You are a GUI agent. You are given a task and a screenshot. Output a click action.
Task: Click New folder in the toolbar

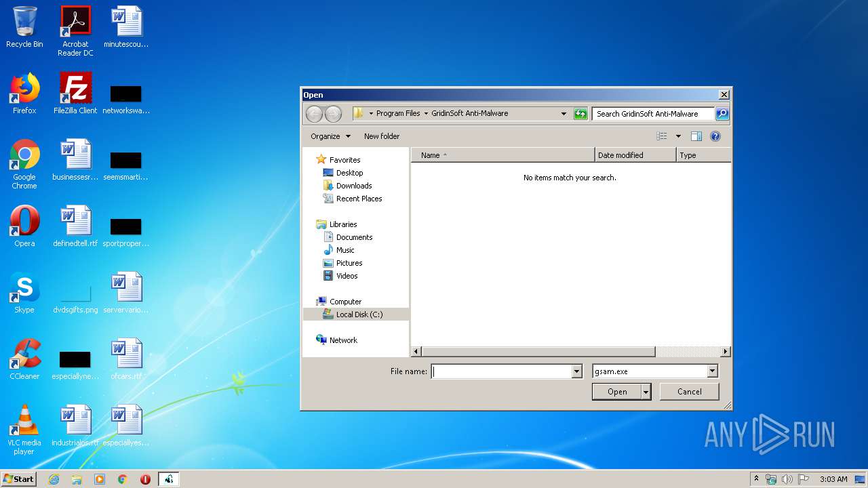point(382,136)
